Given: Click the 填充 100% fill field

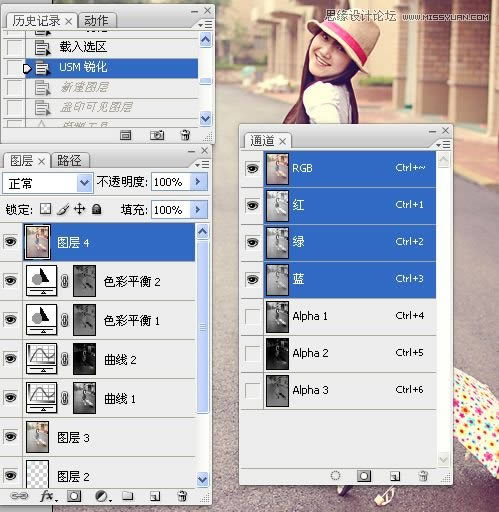Looking at the screenshot, I should pyautogui.click(x=171, y=210).
